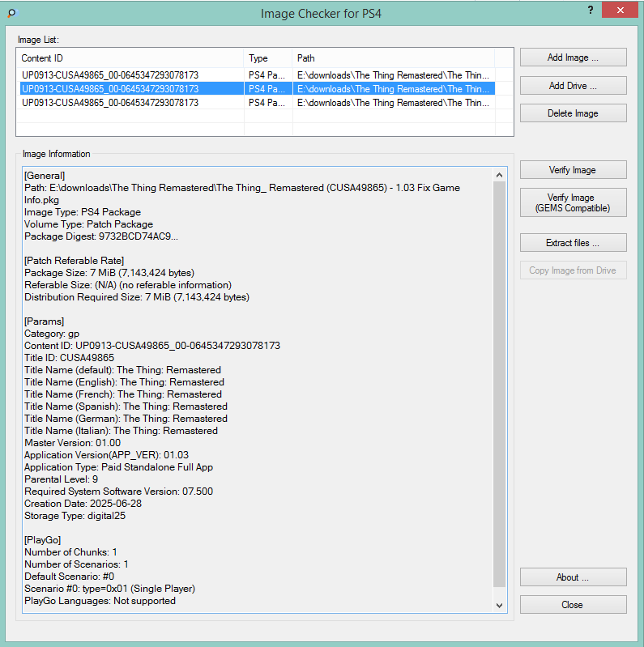The image size is (644, 647).
Task: Click the Add Drive button
Action: click(573, 85)
